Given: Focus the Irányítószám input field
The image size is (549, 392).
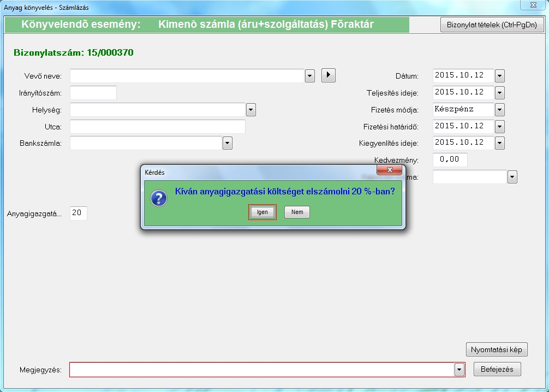Looking at the screenshot, I should coord(93,93).
